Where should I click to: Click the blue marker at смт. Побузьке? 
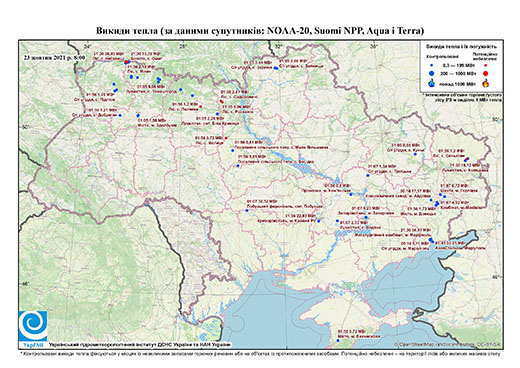tap(247, 211)
